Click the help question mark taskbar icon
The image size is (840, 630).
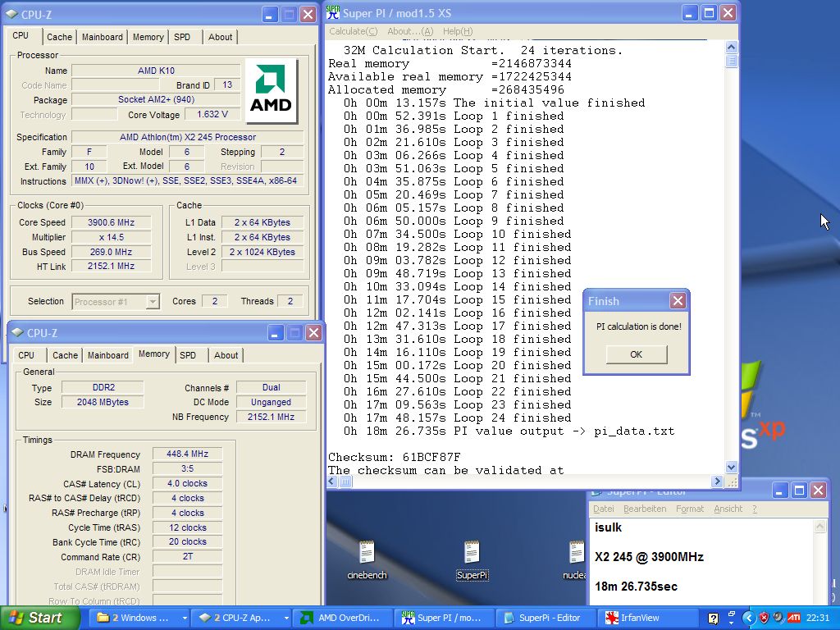713,619
